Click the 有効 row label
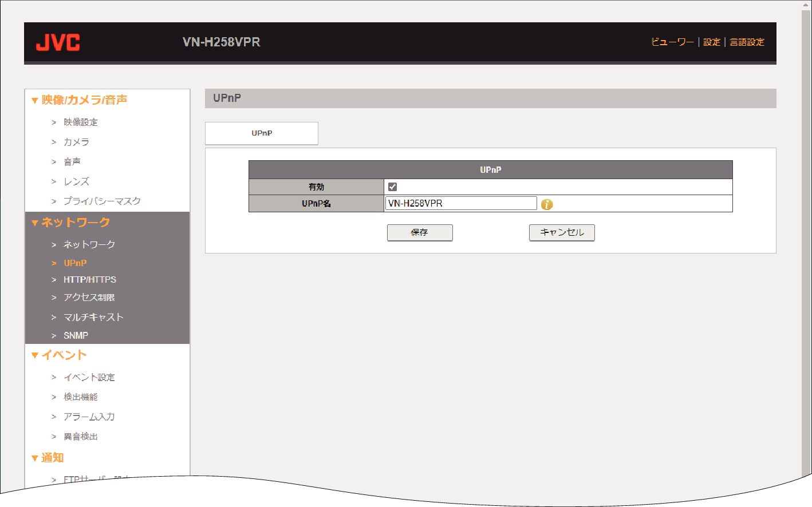The width and height of the screenshot is (812, 507). pyautogui.click(x=316, y=187)
